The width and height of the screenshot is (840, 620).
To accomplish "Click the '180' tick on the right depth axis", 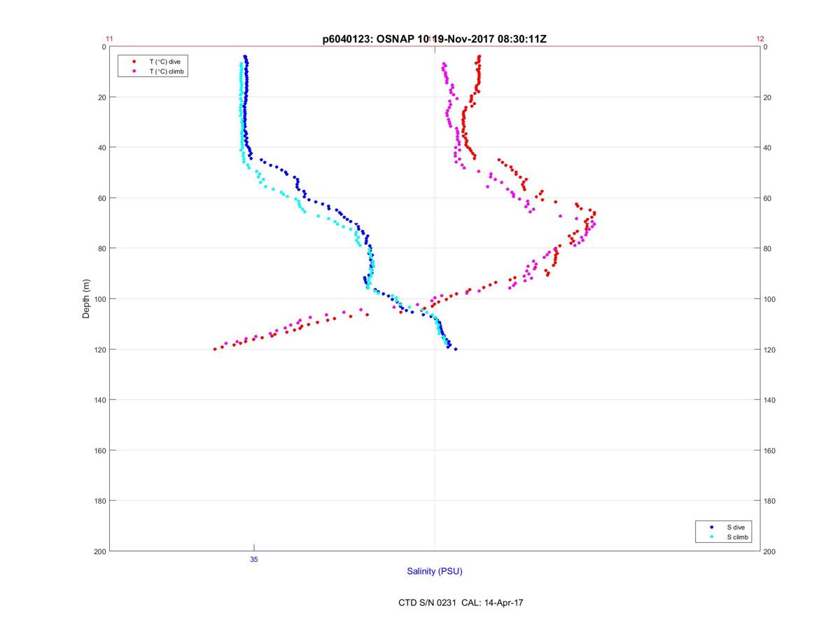I will 770,501.
